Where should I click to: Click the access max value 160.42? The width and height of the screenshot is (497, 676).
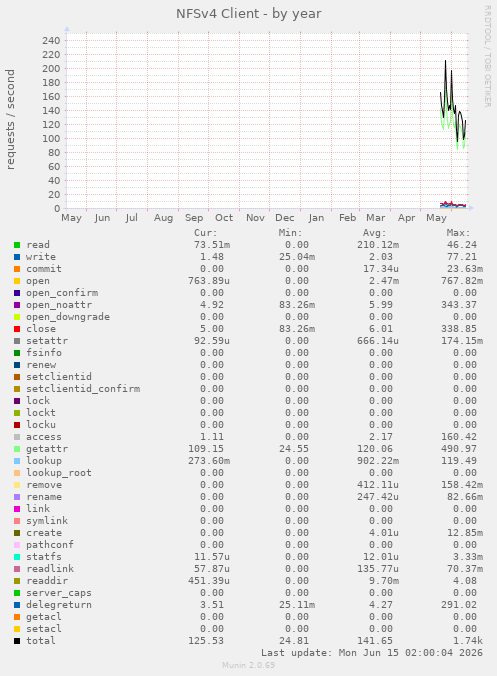click(x=459, y=437)
